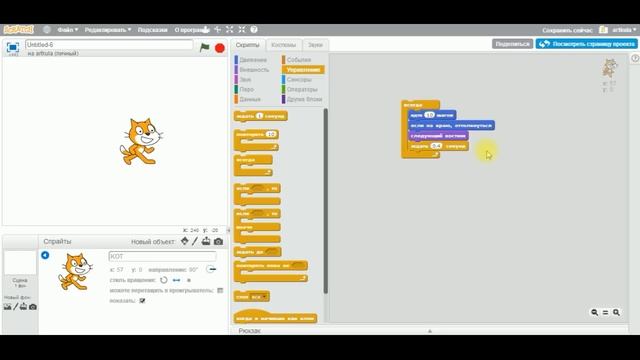Open Посмотреть страницу проекта
640x360 pixels.
[x=587, y=44]
